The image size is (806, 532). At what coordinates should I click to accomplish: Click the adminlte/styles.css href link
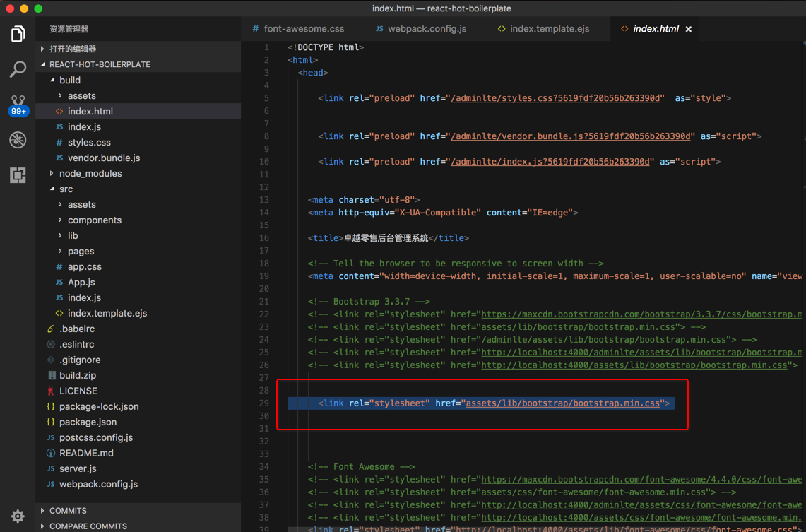click(x=556, y=98)
